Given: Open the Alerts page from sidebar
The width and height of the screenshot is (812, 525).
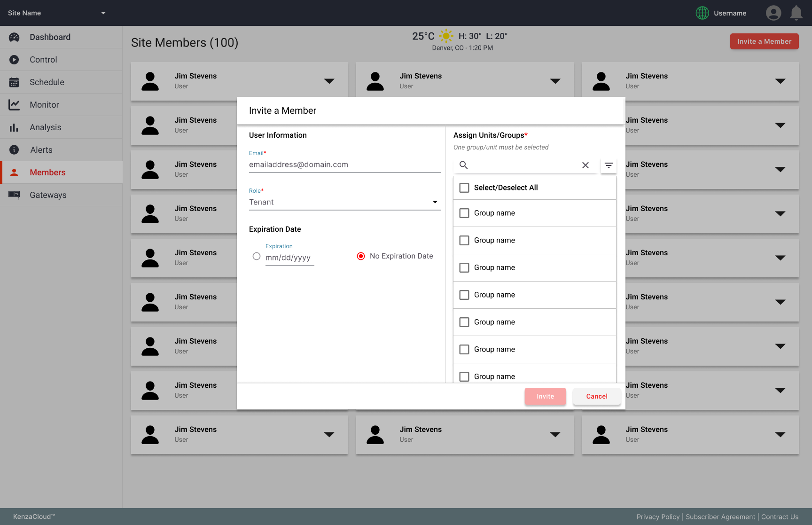Looking at the screenshot, I should point(41,150).
